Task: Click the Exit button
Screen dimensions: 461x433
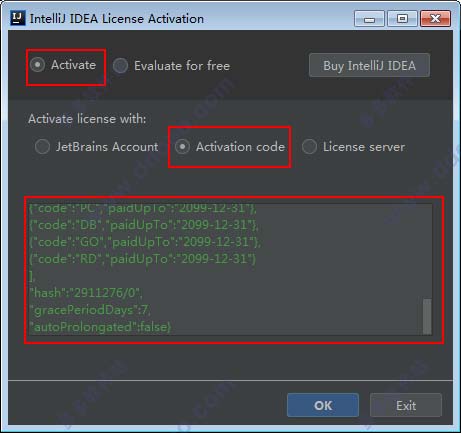Action: pos(406,405)
